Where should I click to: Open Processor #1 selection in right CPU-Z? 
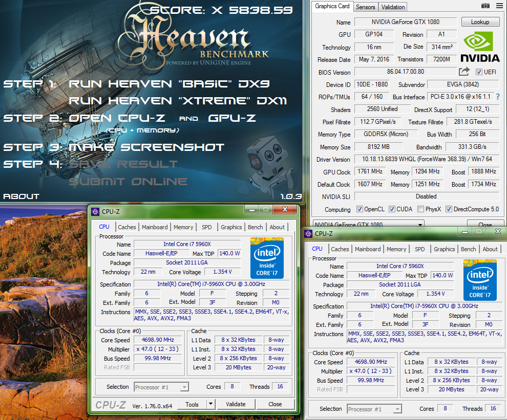pos(374,409)
